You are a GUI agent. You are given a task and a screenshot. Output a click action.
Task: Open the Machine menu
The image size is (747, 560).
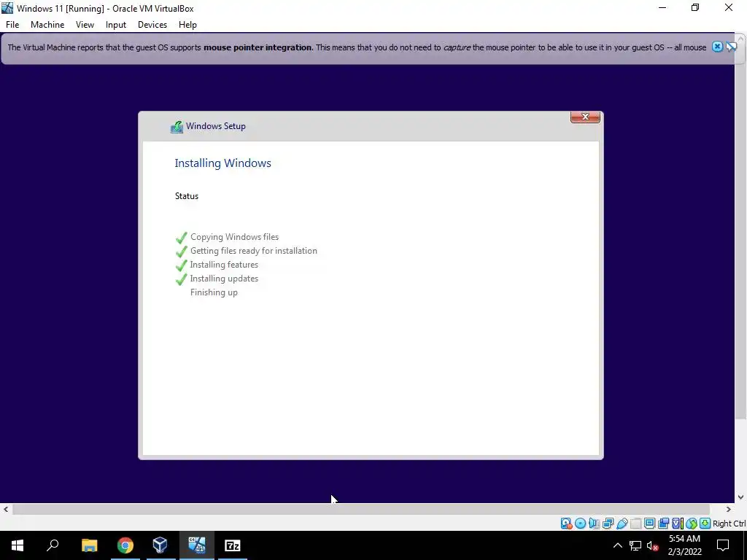coord(47,25)
